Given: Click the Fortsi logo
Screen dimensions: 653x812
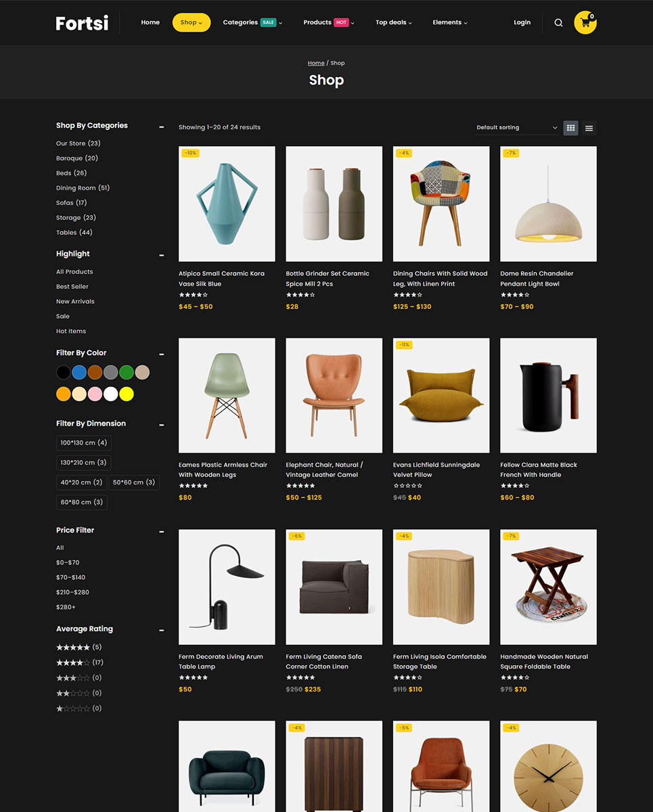Looking at the screenshot, I should tap(82, 23).
